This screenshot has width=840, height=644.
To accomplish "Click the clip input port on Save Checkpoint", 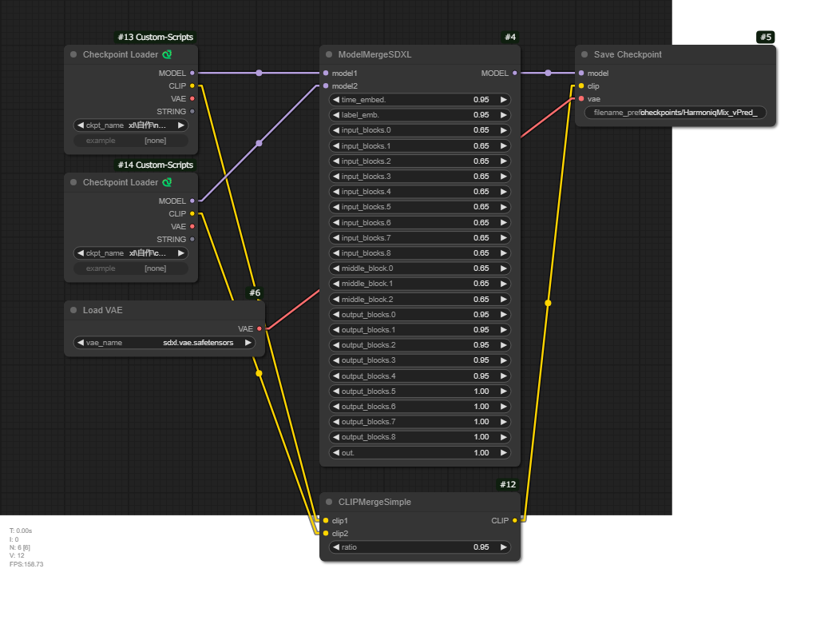I will pos(581,85).
